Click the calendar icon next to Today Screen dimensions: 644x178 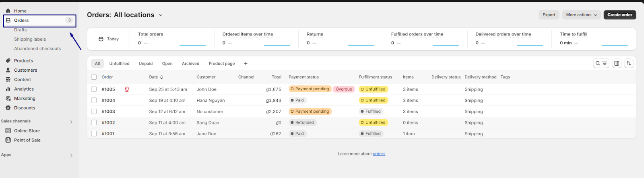tap(101, 39)
